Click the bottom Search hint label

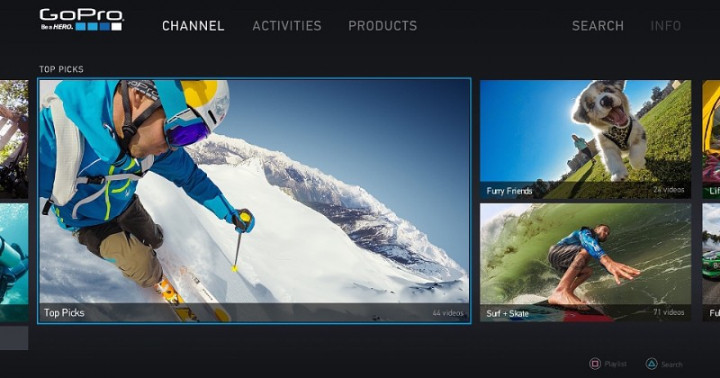pyautogui.click(x=672, y=364)
